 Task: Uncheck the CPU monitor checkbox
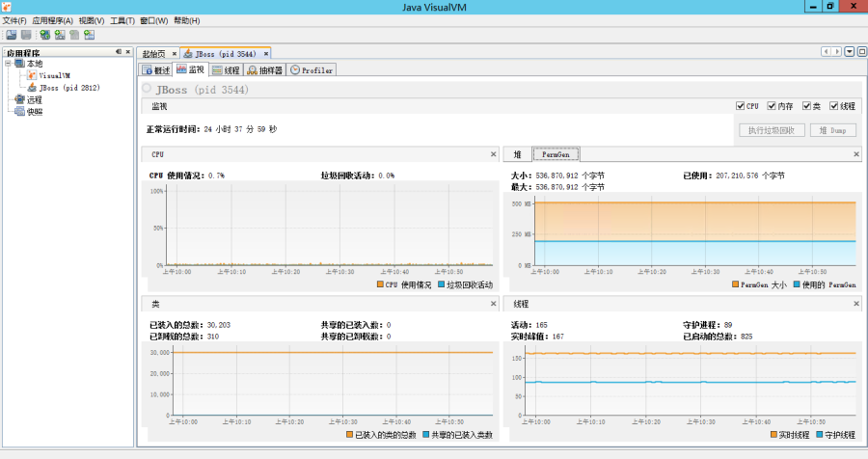(x=740, y=106)
